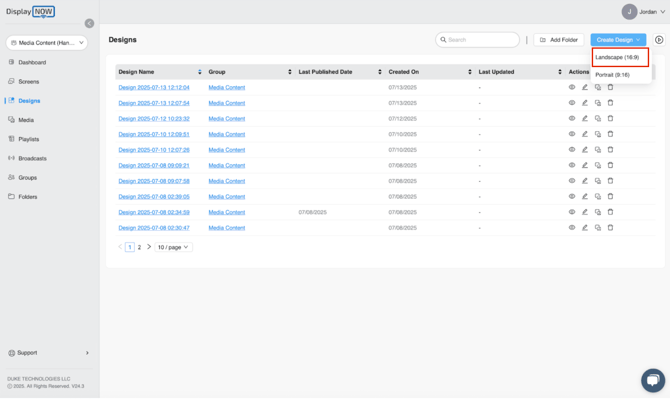This screenshot has width=670, height=400.
Task: Open the Design 2025-07-12 12:07:54 link
Action: point(153,103)
